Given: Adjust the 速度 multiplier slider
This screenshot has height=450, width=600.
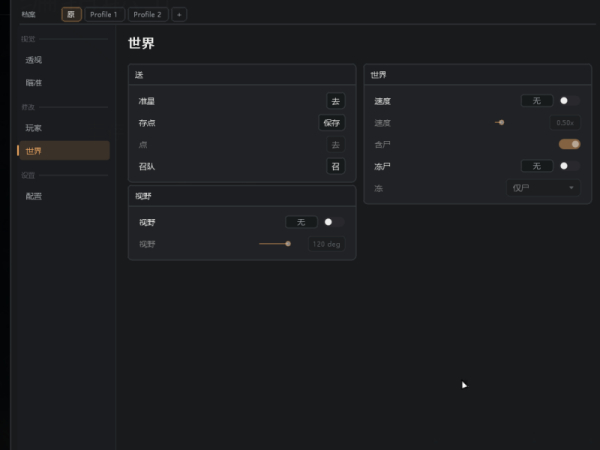Looking at the screenshot, I should [x=499, y=122].
